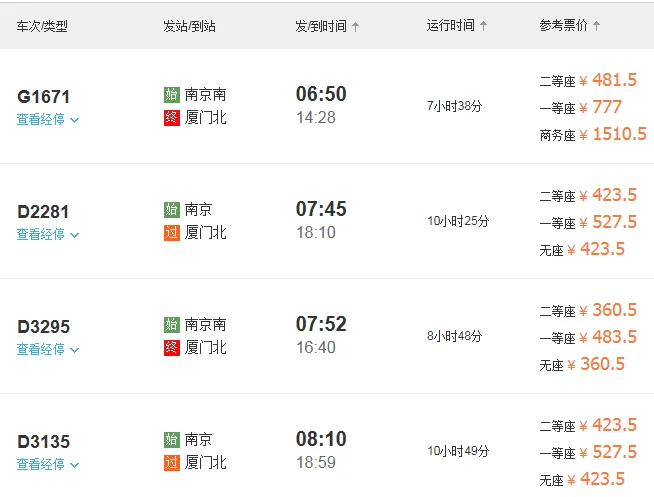This screenshot has height=497, width=654.
Task: Open train number D3295
Action: pos(44,327)
